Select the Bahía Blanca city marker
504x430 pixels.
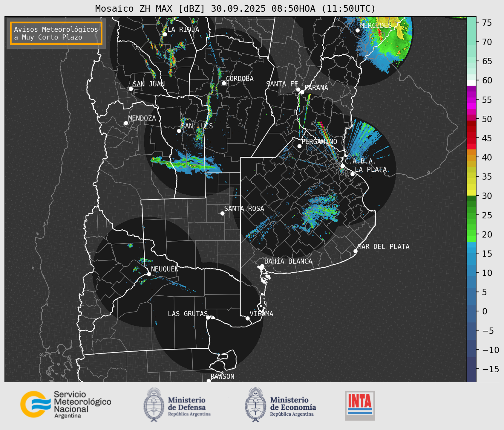pos(262,266)
